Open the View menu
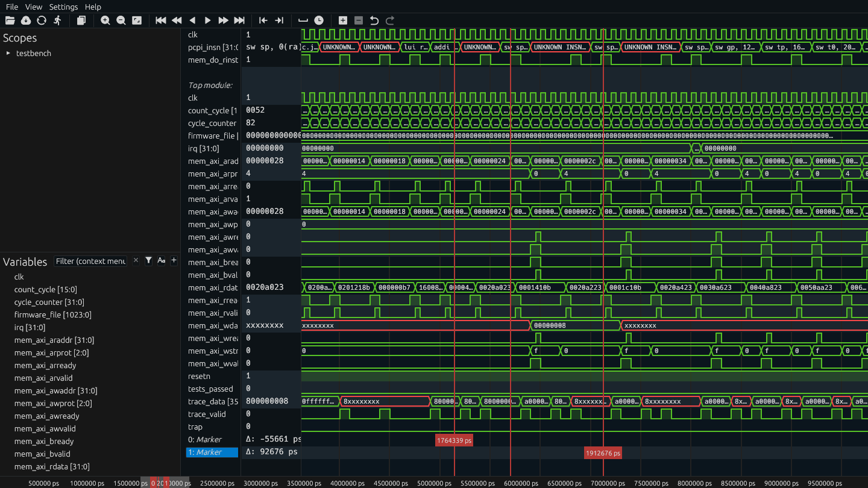 [34, 7]
